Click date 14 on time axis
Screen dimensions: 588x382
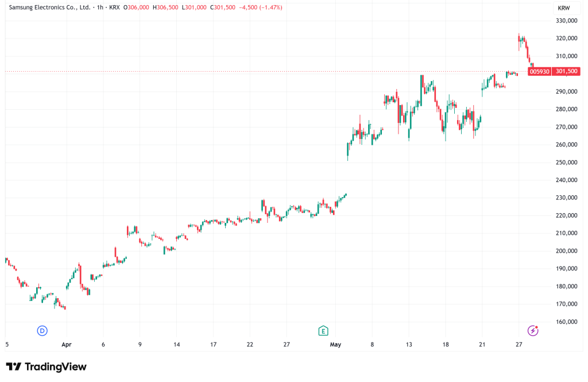177,345
